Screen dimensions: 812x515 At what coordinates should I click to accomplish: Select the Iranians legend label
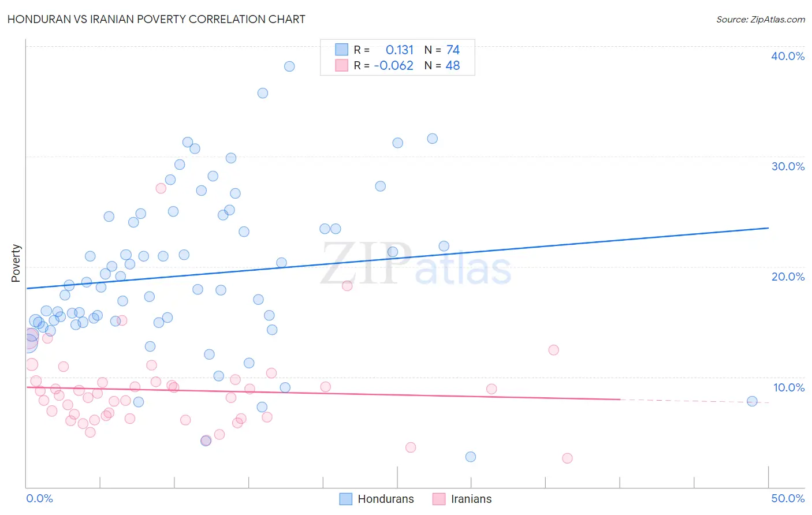pos(471,499)
